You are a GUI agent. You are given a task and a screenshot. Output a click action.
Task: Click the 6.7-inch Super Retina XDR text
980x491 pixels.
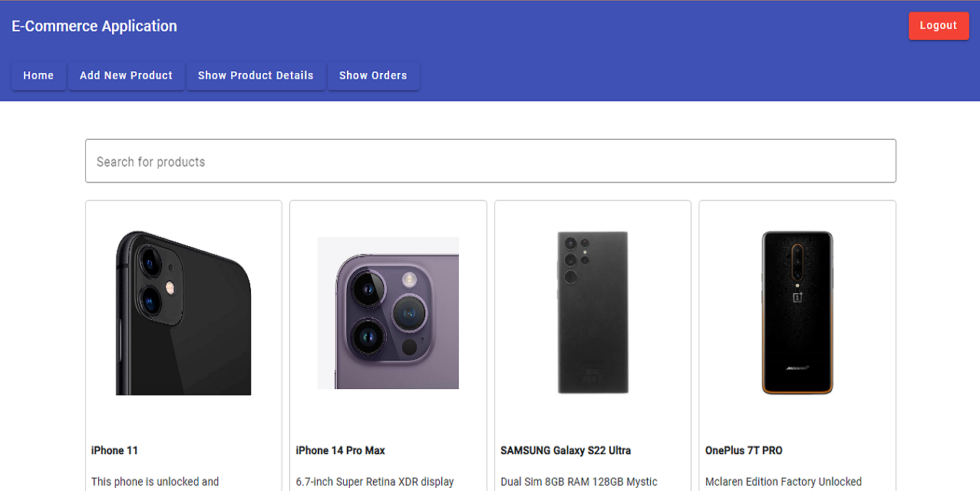[375, 482]
